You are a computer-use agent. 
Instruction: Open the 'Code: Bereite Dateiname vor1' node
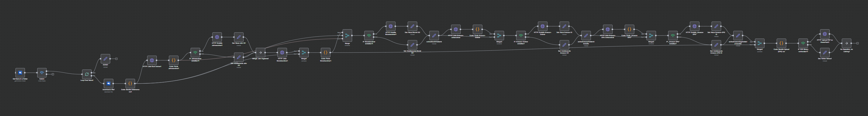(130, 83)
